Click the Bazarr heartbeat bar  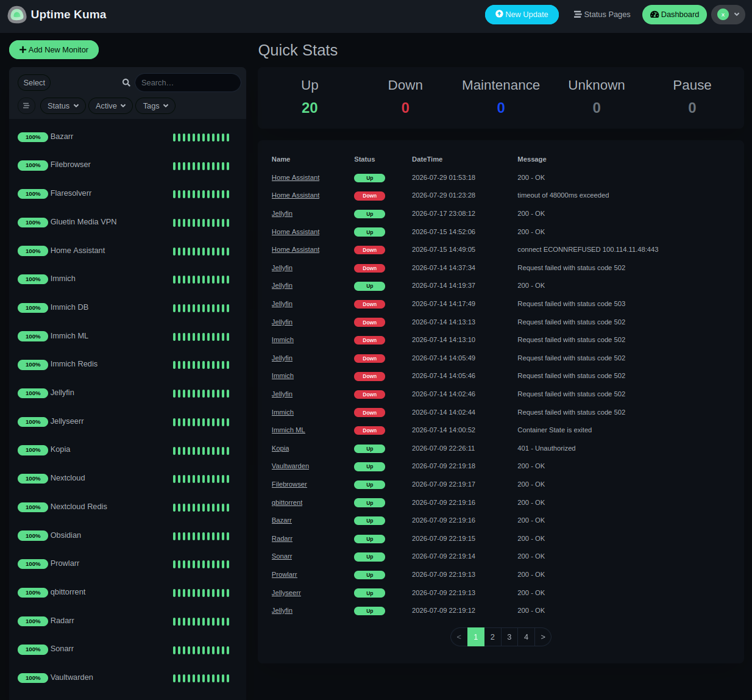tap(201, 137)
